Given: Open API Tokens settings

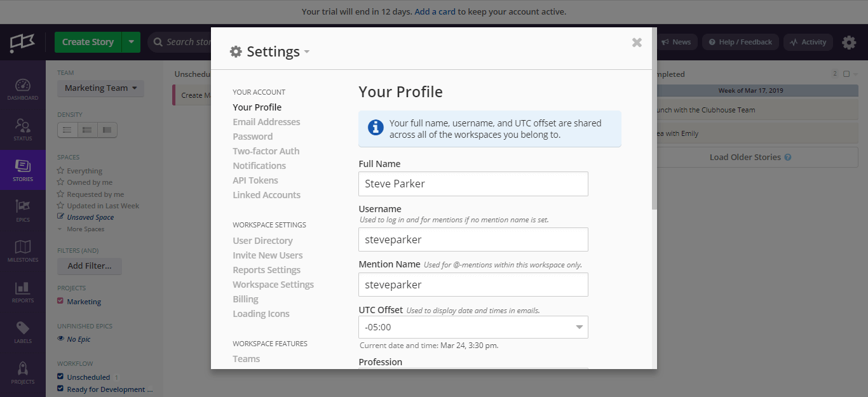Looking at the screenshot, I should pyautogui.click(x=255, y=180).
